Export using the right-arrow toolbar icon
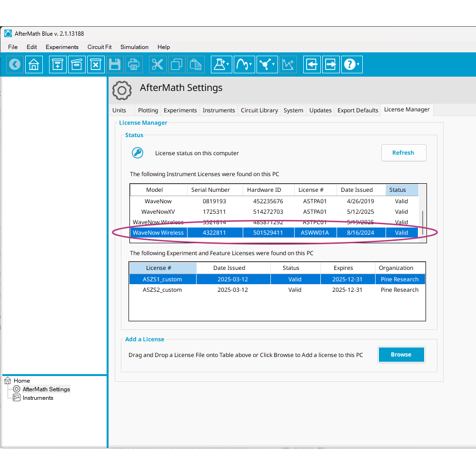 pos(331,64)
